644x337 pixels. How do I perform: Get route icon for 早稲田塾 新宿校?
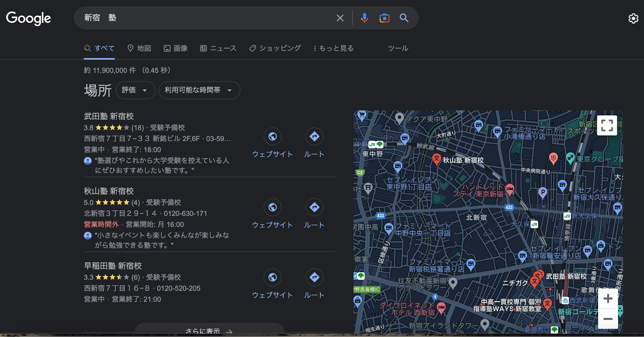(314, 277)
